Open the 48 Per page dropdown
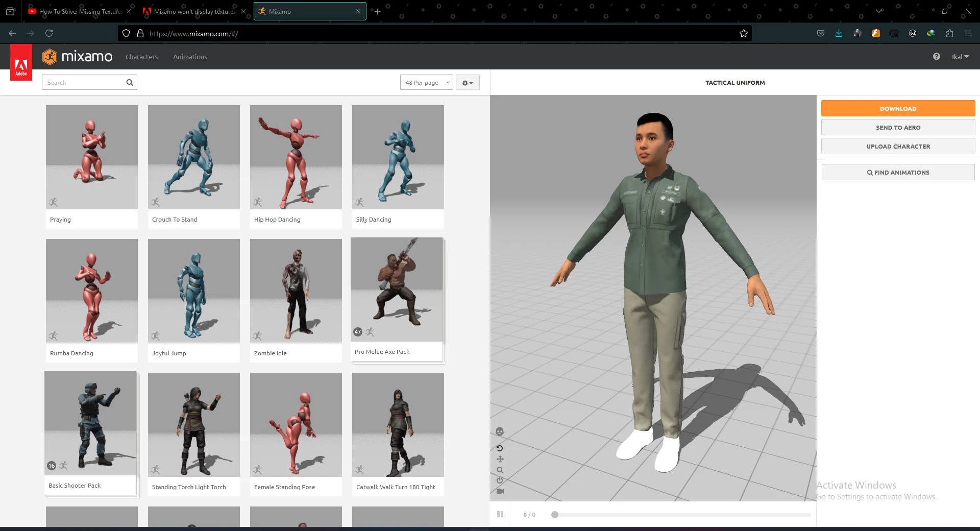 (x=426, y=82)
